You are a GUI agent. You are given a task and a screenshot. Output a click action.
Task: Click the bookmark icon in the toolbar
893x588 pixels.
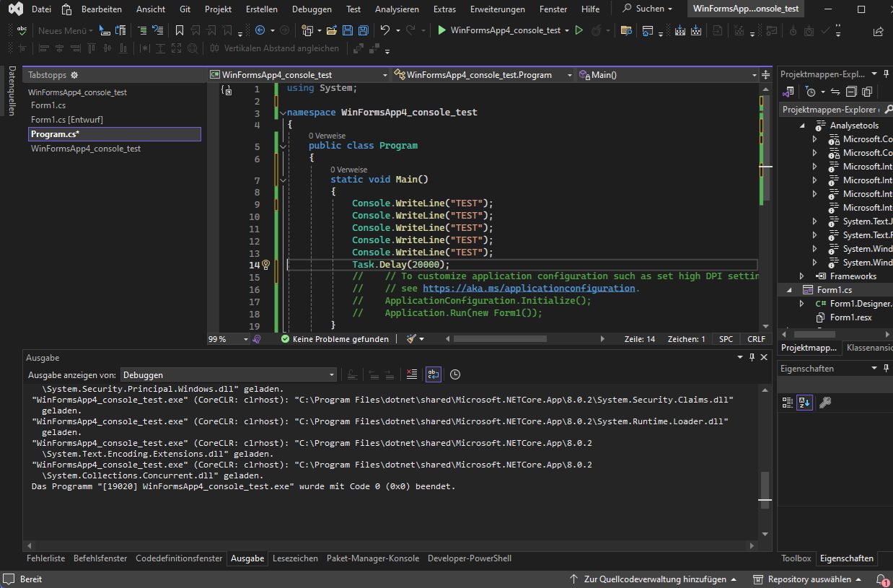click(x=180, y=30)
